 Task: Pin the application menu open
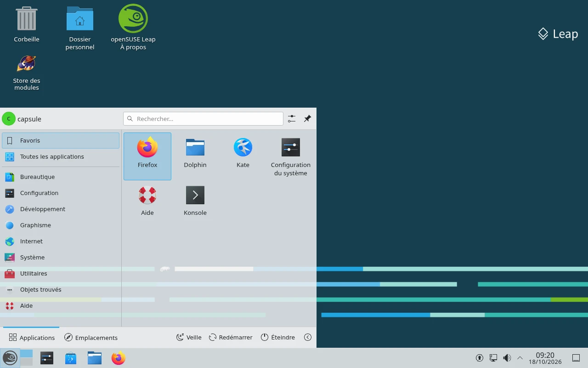(307, 119)
